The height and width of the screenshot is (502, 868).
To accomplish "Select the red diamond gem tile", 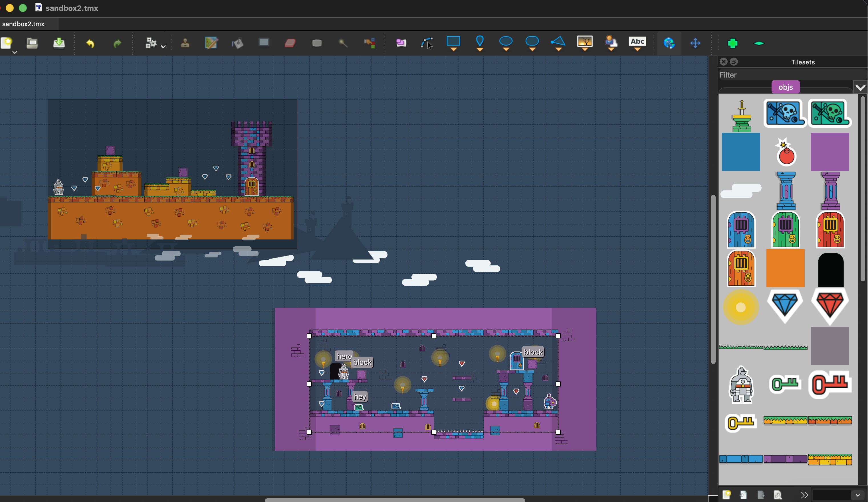I will (830, 306).
